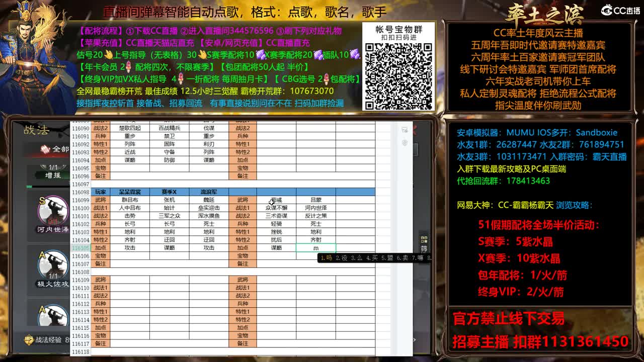Click the 官方禁止线下交易 notice

509,318
